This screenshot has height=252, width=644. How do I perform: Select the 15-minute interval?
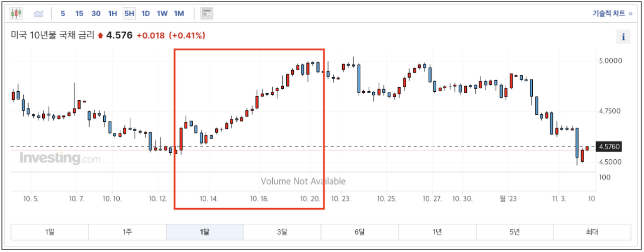(79, 14)
